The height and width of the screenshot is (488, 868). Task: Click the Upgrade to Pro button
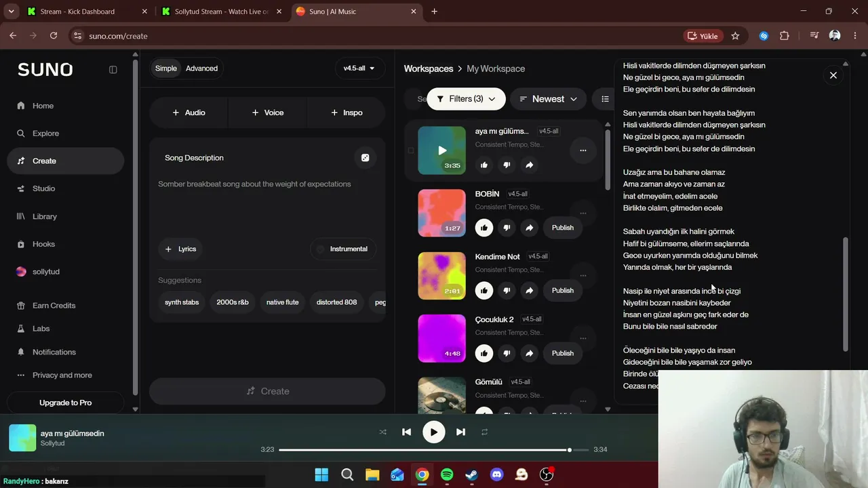coord(65,403)
